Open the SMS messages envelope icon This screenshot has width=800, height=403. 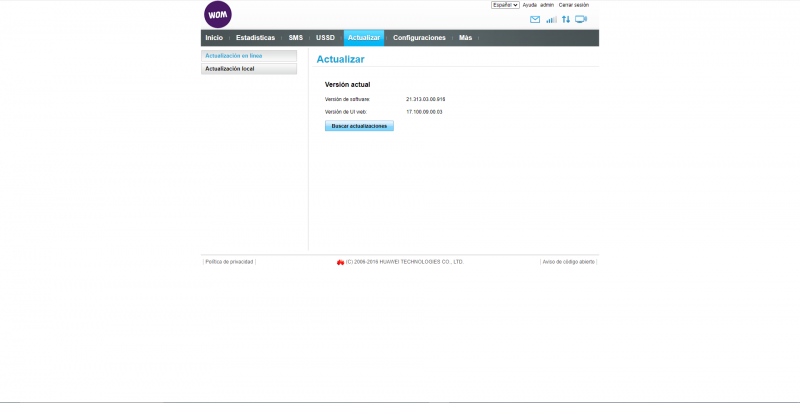tap(535, 20)
